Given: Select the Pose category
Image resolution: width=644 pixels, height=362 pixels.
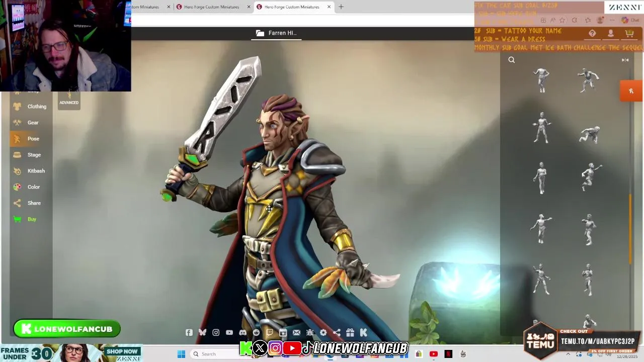Looking at the screenshot, I should 30,139.
